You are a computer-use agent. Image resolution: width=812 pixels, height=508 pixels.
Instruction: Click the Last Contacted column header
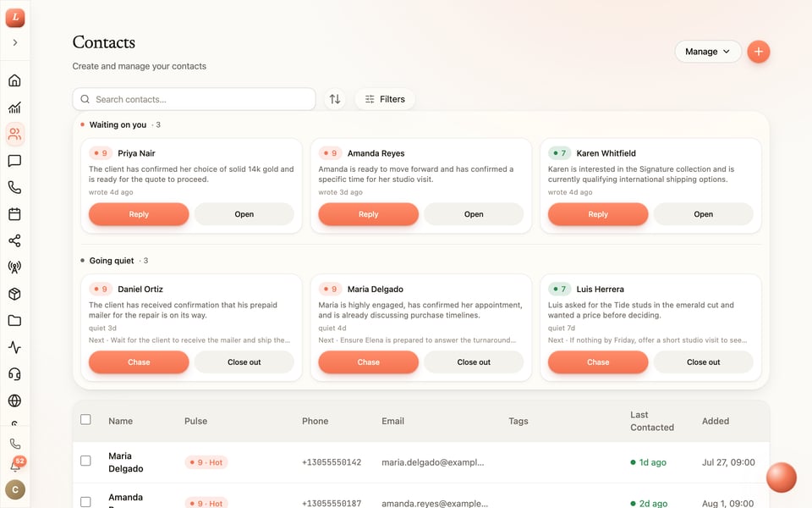[652, 421]
